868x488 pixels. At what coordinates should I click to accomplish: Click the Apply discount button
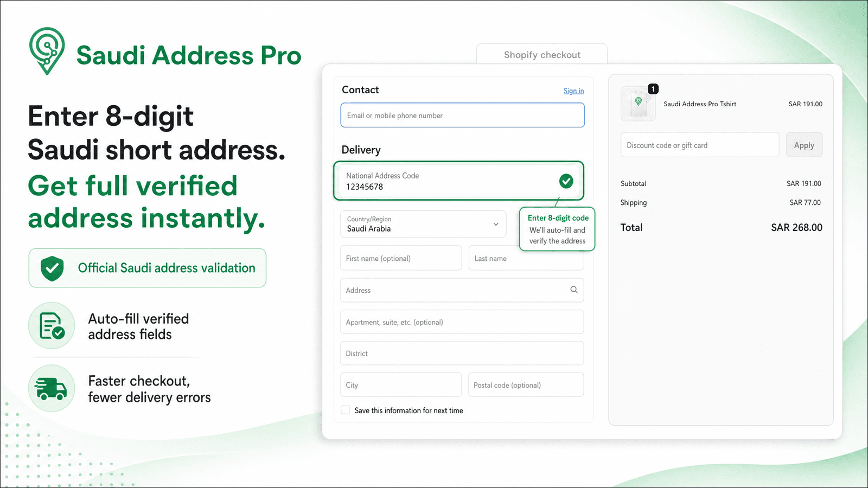pos(804,145)
